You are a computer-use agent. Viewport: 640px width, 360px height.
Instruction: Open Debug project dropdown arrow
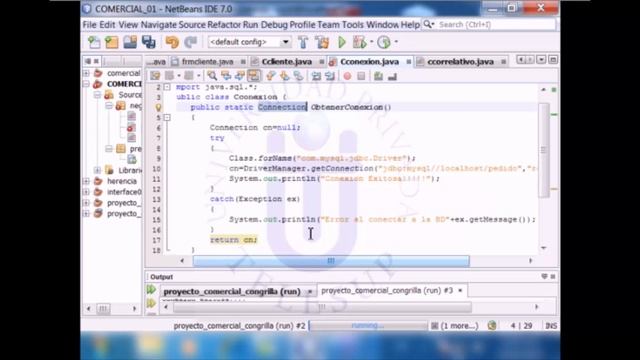(371, 42)
